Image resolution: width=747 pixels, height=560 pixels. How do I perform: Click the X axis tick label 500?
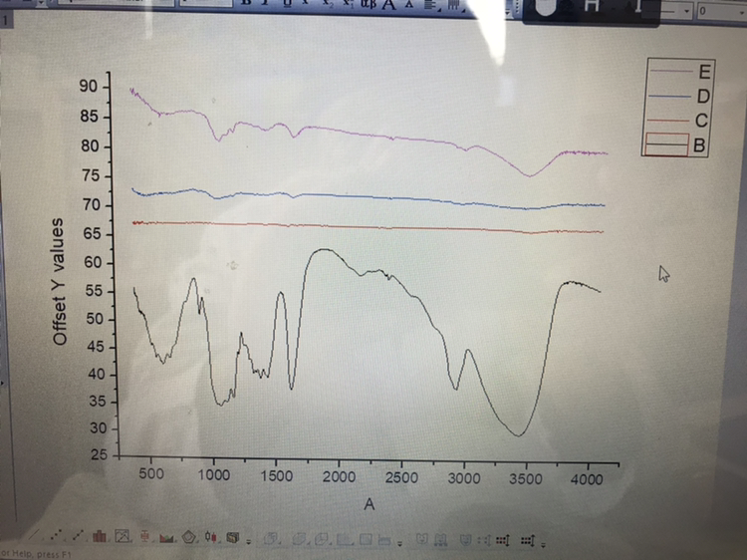151,473
